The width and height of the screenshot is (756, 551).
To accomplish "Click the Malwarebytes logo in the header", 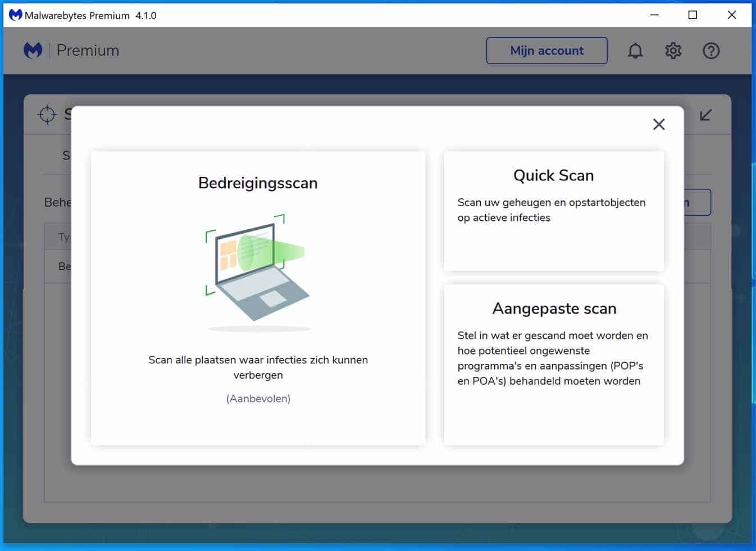I will point(33,51).
